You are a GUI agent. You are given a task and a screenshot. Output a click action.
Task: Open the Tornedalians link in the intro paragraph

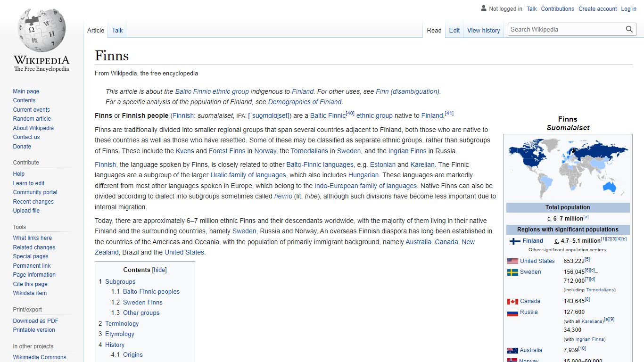coord(309,151)
